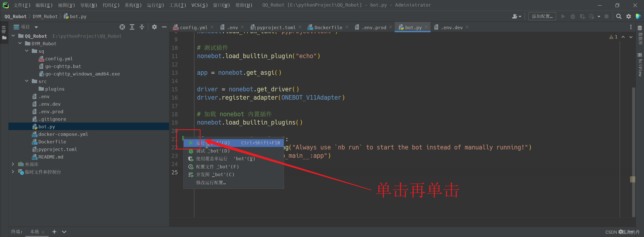Screen dimensions: 644x237
Task: Select go-cqhttp_windows_amd64.exe file
Action: [83, 74]
